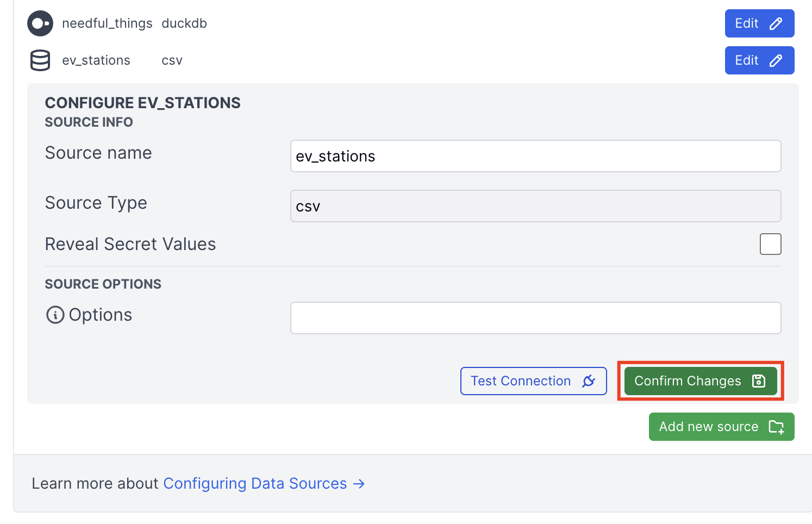
Task: Click the Source Type field showing csv
Action: [535, 206]
